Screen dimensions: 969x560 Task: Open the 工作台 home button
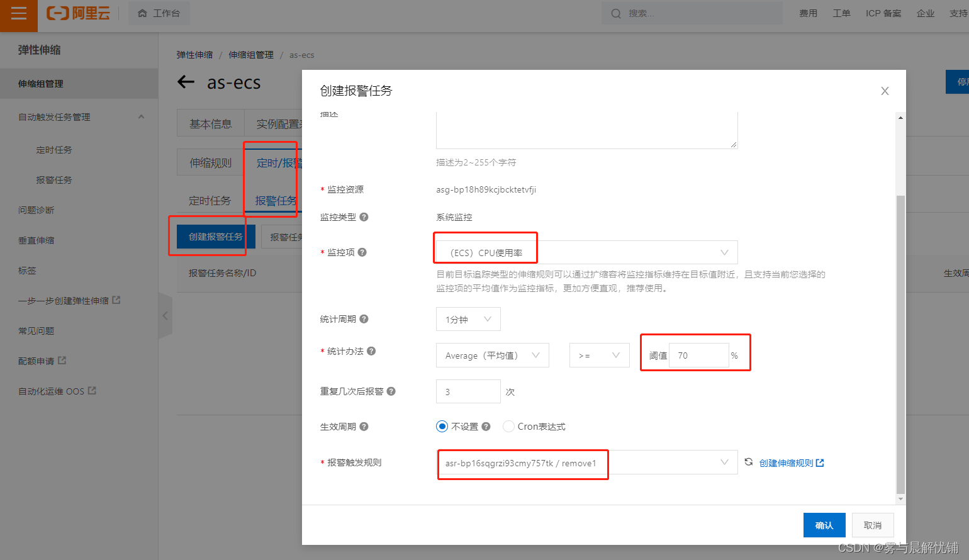coord(159,13)
